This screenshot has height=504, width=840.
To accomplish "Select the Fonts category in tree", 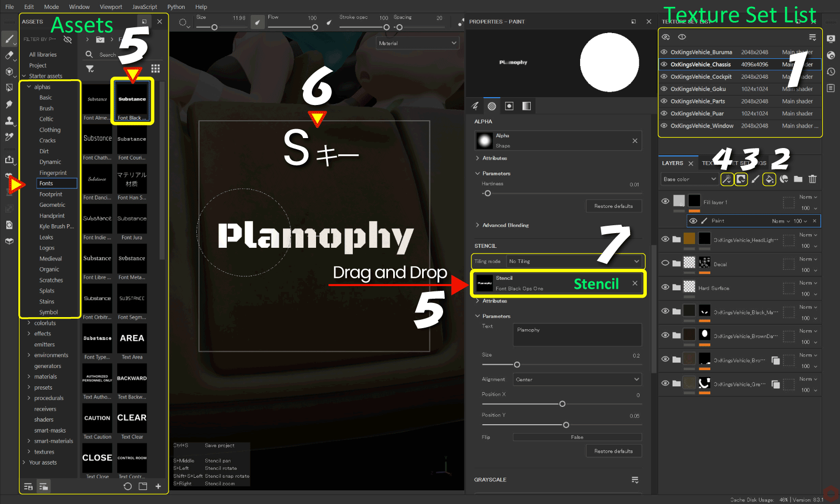I will click(57, 183).
